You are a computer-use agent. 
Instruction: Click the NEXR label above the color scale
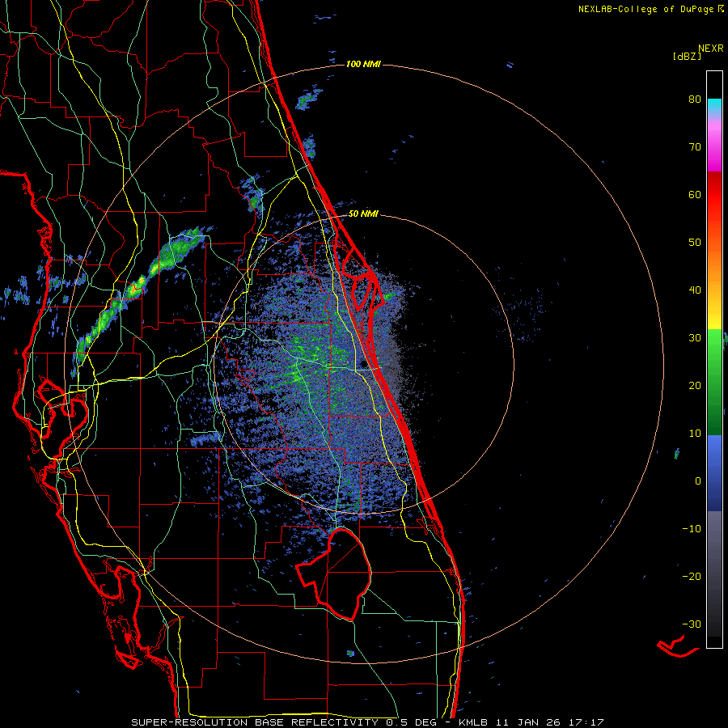pyautogui.click(x=711, y=49)
